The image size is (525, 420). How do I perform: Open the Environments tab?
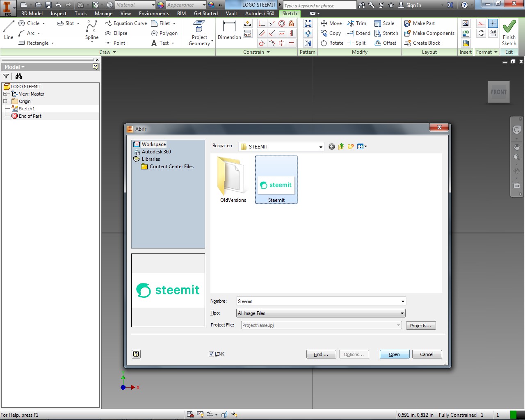click(x=154, y=14)
